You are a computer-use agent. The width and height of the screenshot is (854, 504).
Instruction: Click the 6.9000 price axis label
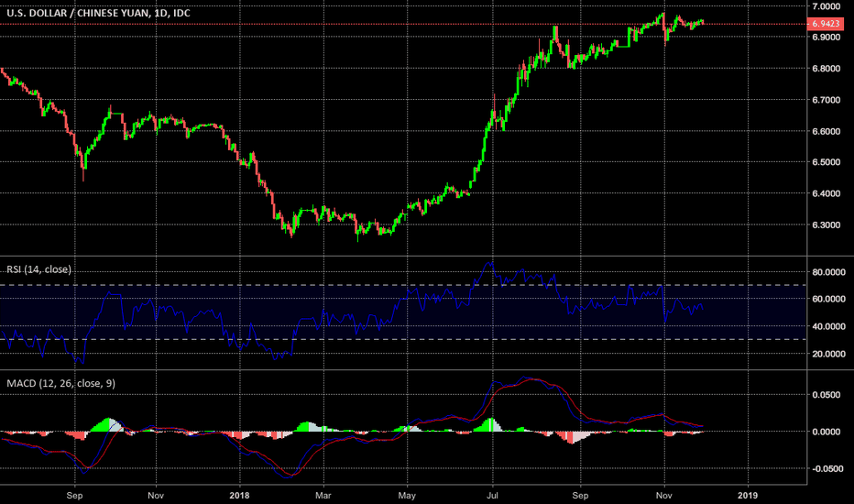click(827, 37)
